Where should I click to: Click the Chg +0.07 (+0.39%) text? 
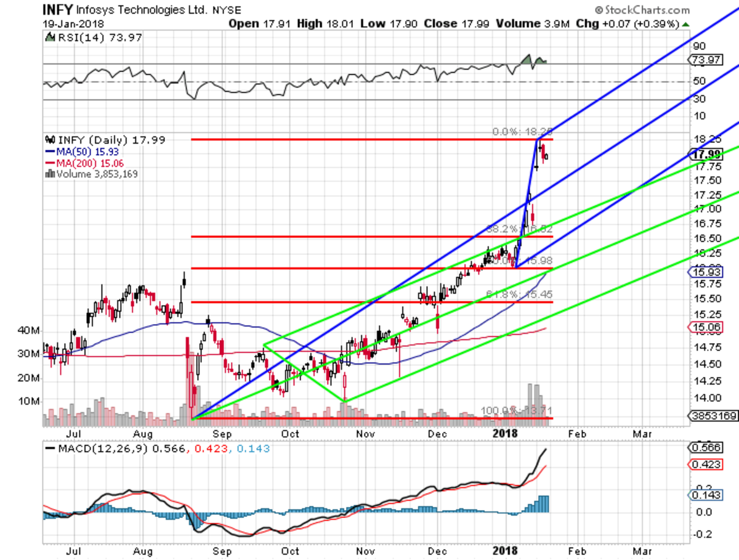click(x=628, y=24)
